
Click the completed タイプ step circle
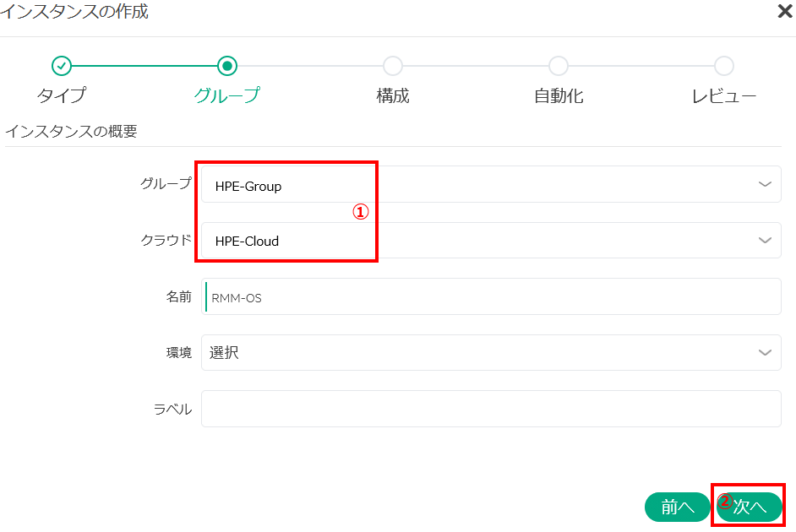click(62, 66)
